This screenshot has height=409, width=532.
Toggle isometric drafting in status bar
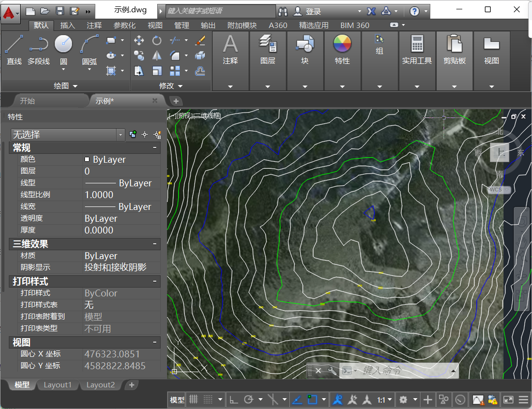pyautogui.click(x=273, y=400)
